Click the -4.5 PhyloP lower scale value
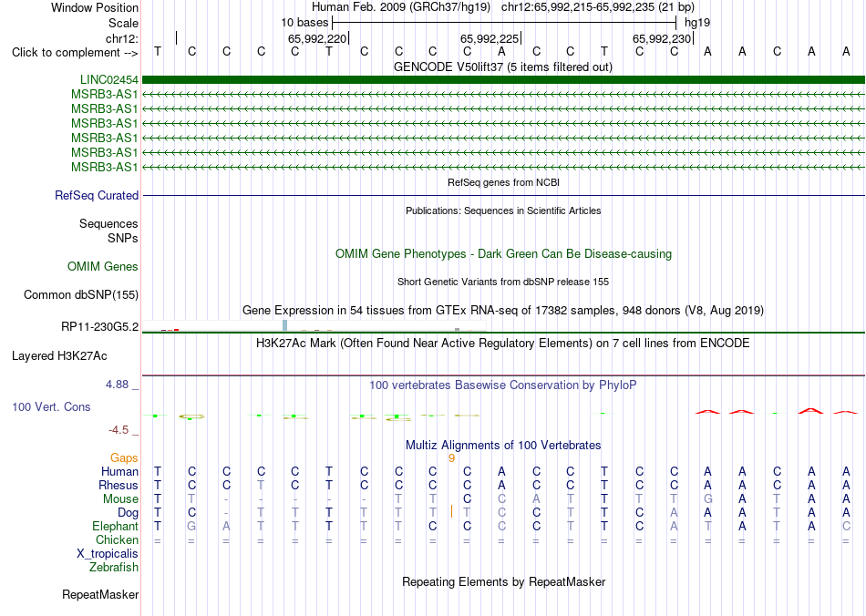The image size is (866, 616). click(x=119, y=430)
